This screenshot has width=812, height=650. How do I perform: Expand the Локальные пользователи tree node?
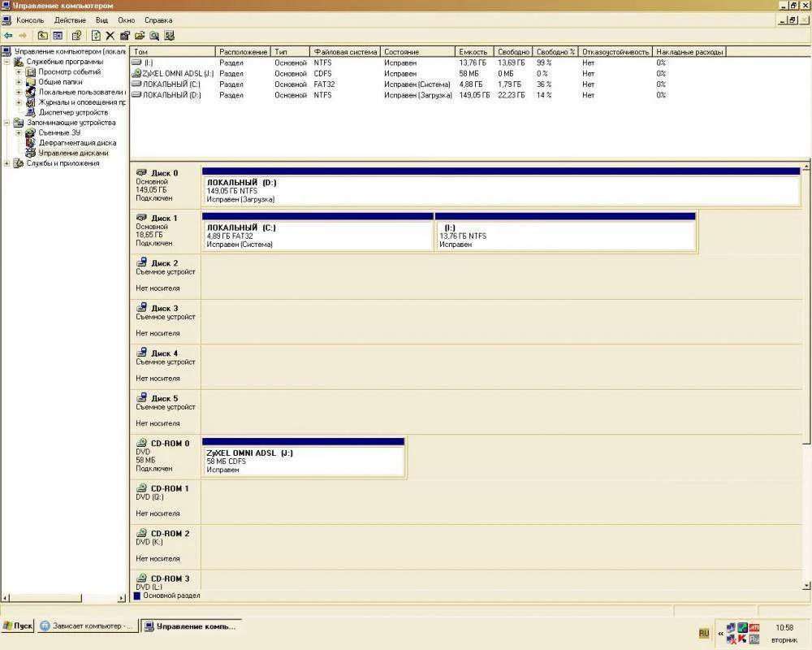(x=19, y=93)
